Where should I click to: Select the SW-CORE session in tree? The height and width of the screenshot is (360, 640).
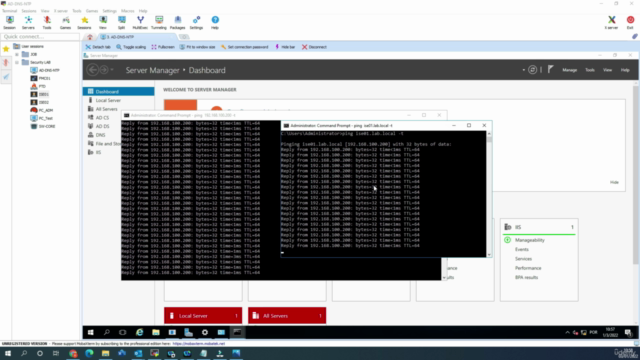click(x=43, y=127)
